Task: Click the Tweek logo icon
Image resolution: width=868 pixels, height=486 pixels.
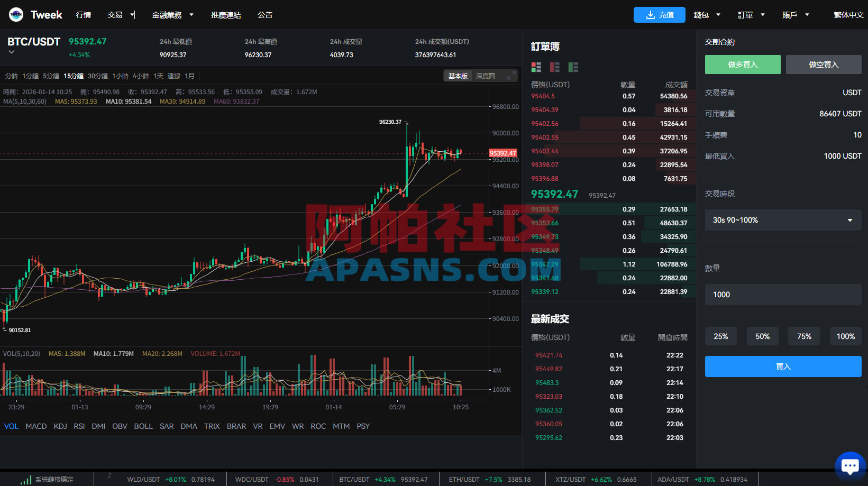Action: [x=16, y=15]
